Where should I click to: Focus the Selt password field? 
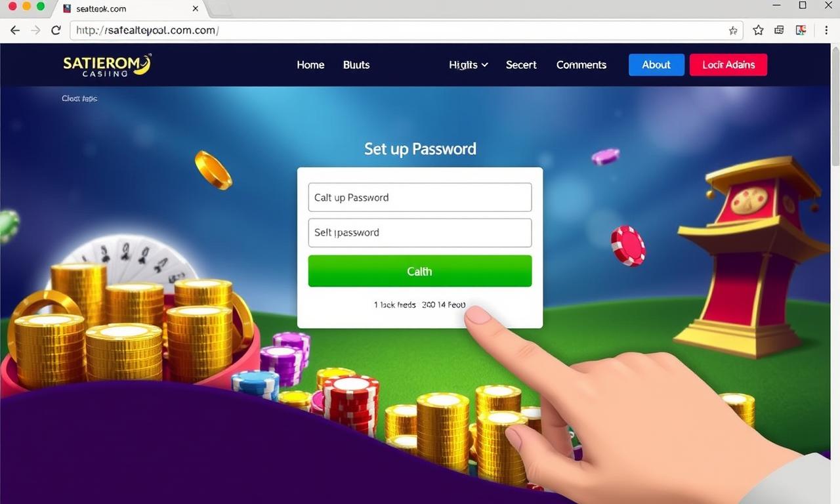point(420,232)
